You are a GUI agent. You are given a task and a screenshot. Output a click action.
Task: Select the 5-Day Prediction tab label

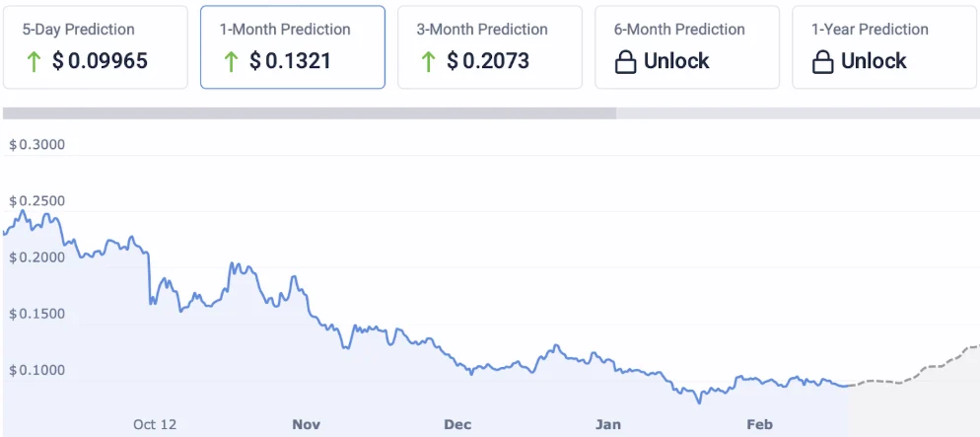(79, 30)
